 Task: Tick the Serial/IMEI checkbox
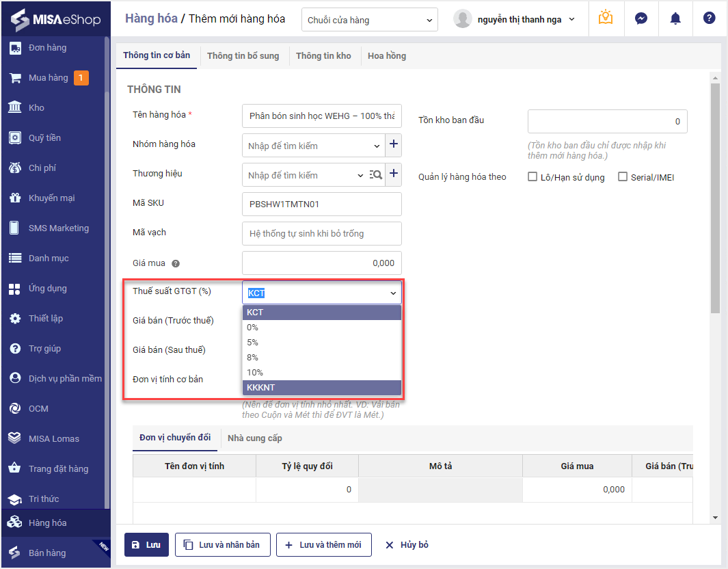[623, 177]
